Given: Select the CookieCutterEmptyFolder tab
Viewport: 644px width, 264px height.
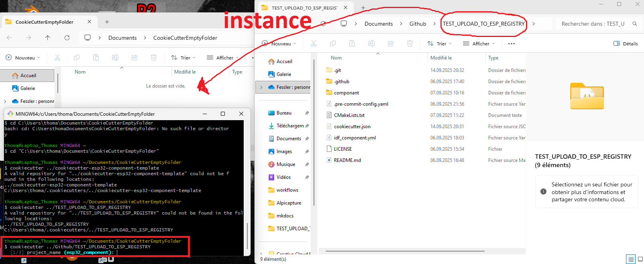Looking at the screenshot, I should pyautogui.click(x=44, y=22).
